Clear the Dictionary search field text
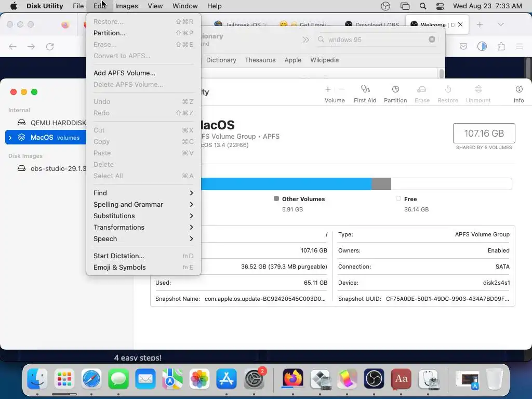 432,39
